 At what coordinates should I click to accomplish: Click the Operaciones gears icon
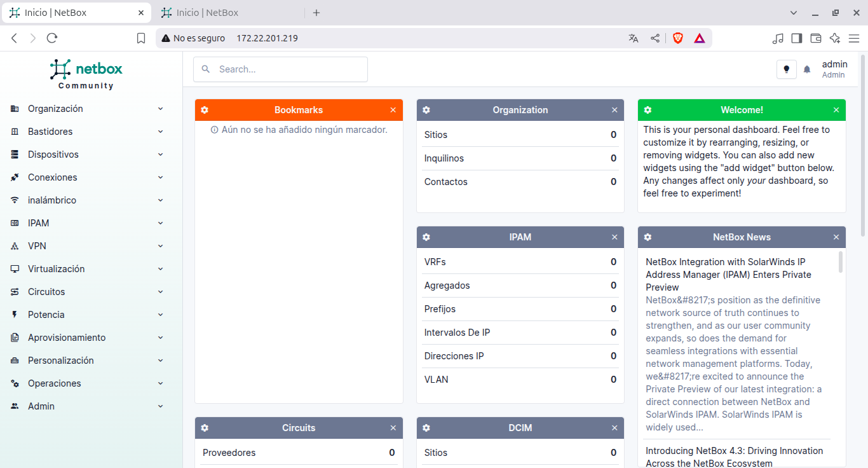coord(15,383)
